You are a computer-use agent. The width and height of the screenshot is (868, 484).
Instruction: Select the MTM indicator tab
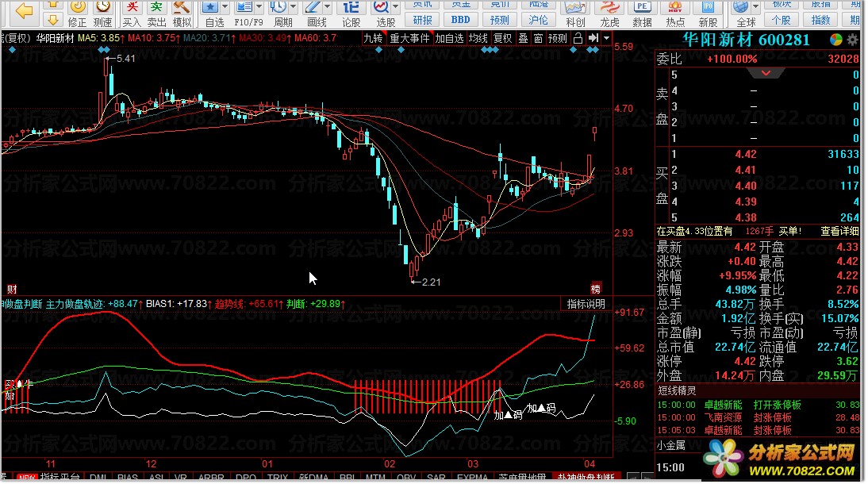(375, 478)
